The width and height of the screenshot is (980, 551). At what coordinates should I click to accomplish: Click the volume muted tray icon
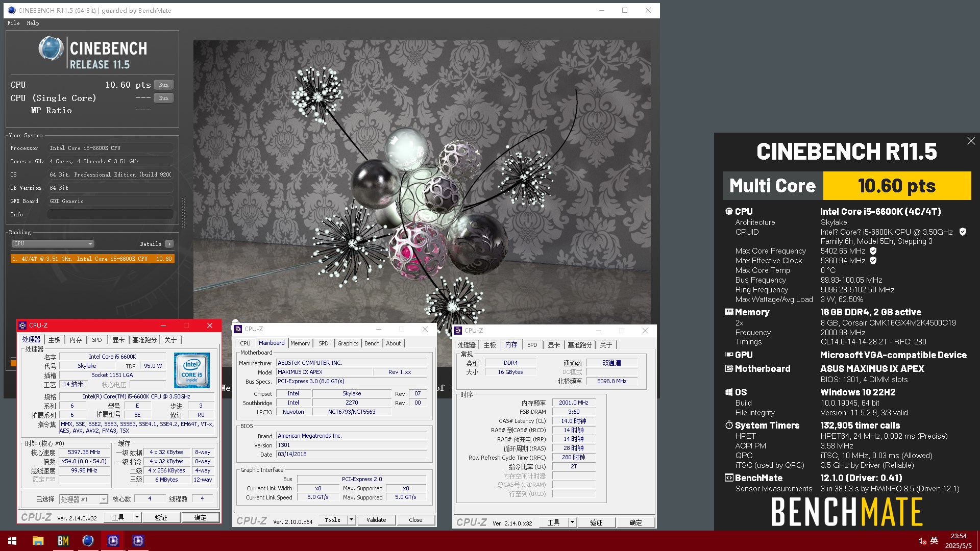pyautogui.click(x=922, y=541)
